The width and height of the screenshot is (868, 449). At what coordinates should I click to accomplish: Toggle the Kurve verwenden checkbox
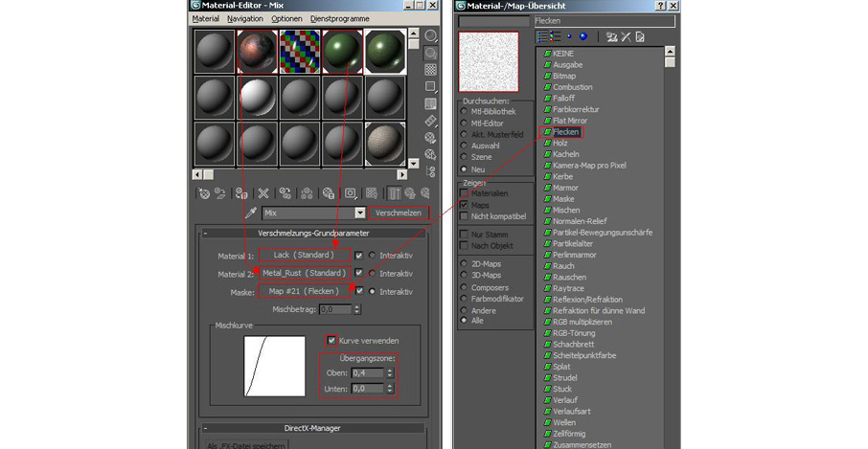click(331, 340)
